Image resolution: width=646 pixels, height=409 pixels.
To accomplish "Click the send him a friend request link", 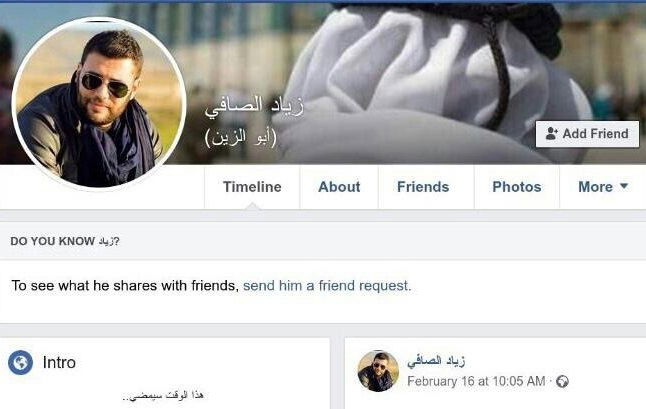I will click(327, 285).
